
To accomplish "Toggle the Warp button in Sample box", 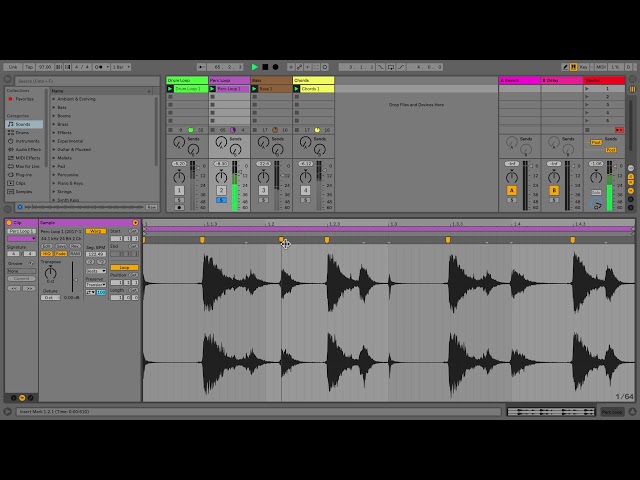I will tap(96, 231).
